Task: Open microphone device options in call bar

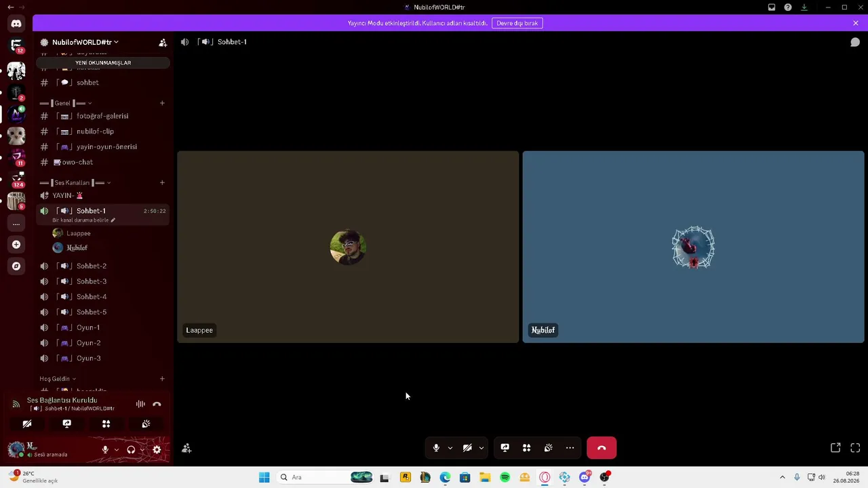Action: 450,448
